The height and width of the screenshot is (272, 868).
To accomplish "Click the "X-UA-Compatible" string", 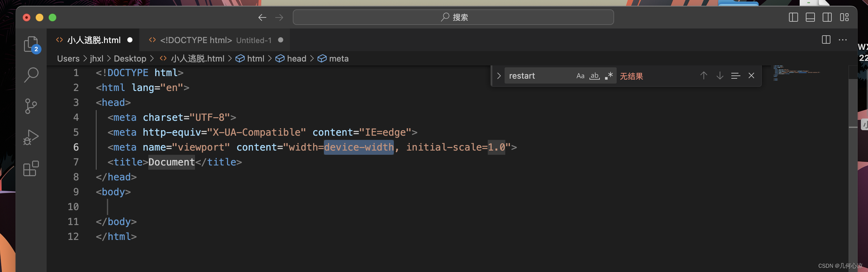I will [x=257, y=132].
